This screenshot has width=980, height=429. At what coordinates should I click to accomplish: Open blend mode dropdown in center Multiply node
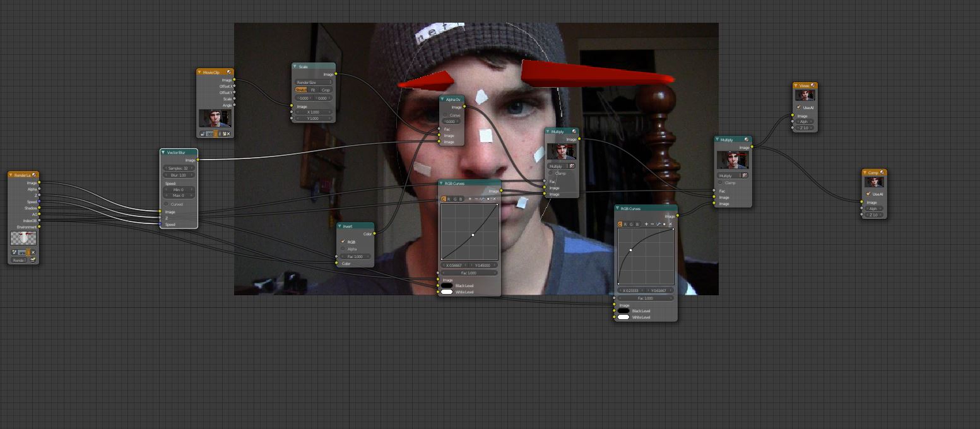558,166
